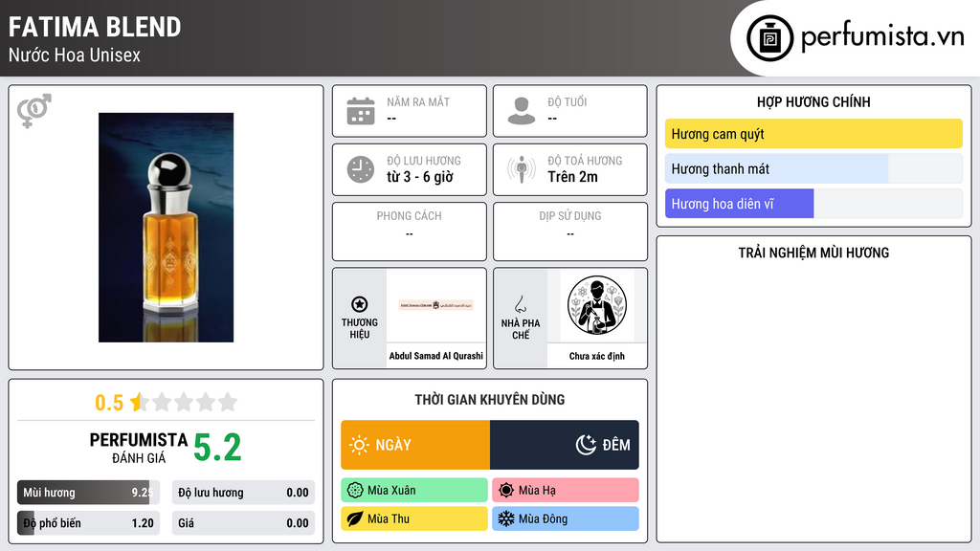Click the calendar icon for Năm ra mắt
This screenshot has width=980, height=551.
(x=361, y=111)
